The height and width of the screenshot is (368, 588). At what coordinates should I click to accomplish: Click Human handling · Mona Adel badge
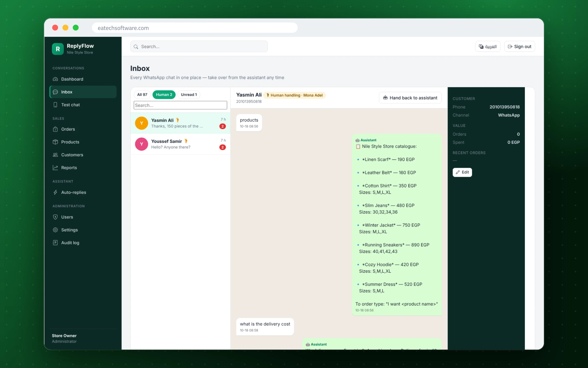294,95
